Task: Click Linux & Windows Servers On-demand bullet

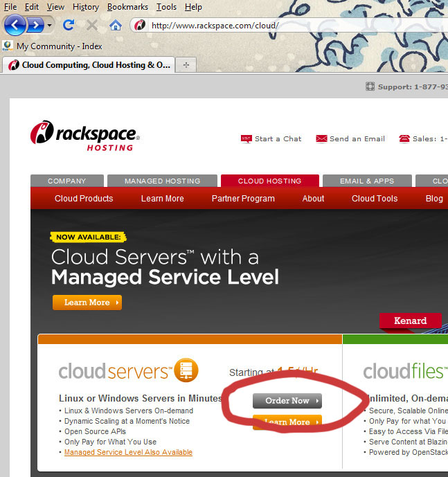Action: click(x=129, y=411)
